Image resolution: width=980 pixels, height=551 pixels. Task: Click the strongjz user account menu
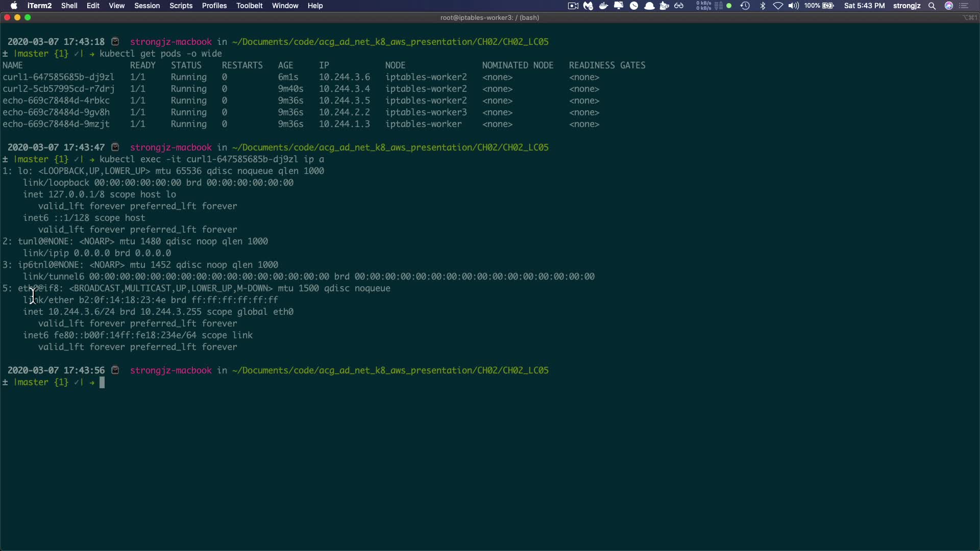coord(906,6)
